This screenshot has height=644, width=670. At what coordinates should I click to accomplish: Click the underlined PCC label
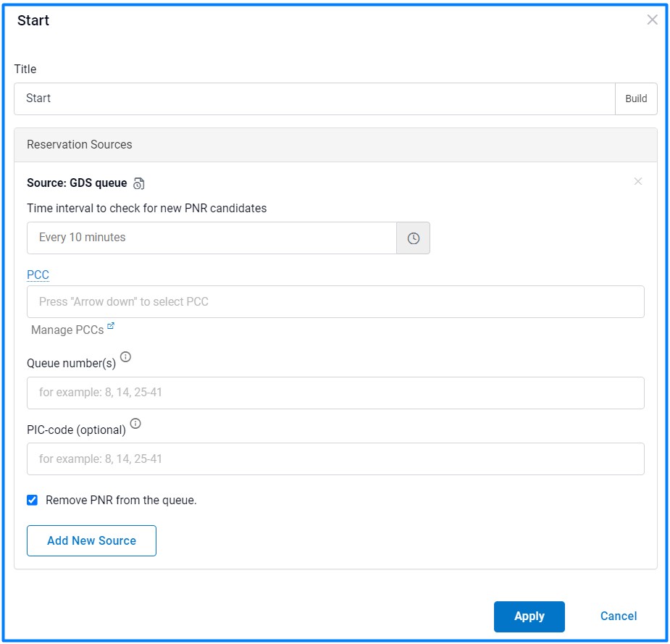[x=38, y=275]
